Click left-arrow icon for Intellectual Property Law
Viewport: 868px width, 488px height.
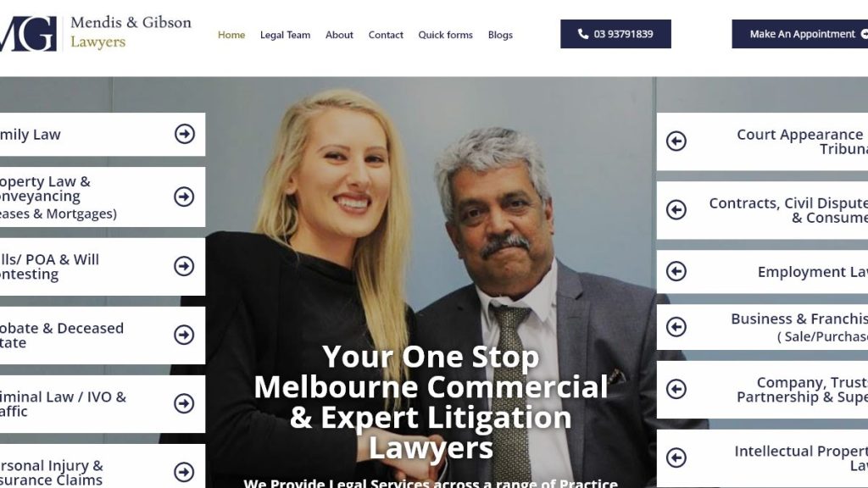676,457
